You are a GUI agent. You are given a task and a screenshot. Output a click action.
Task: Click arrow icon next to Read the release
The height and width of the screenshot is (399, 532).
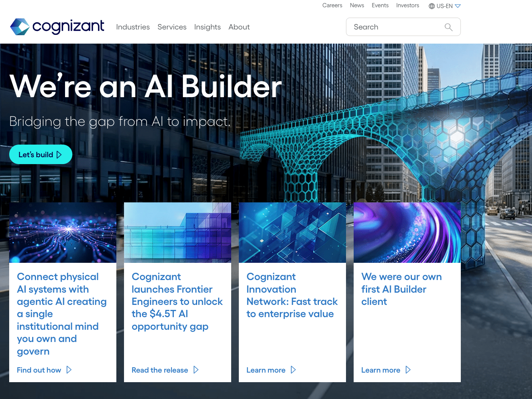tap(196, 370)
